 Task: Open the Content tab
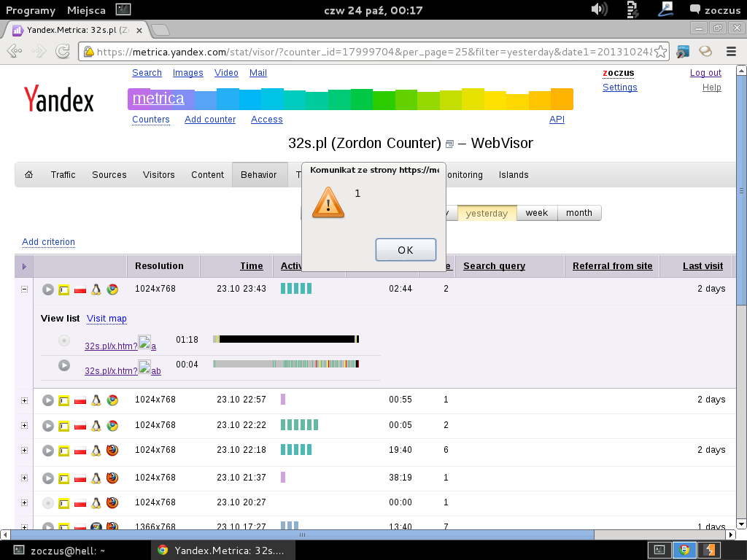(x=207, y=175)
